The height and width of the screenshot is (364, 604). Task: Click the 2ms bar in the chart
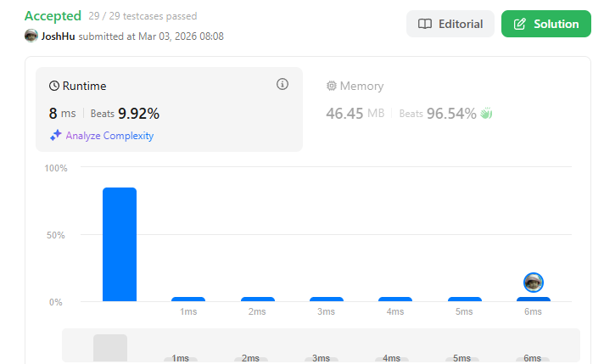(258, 300)
